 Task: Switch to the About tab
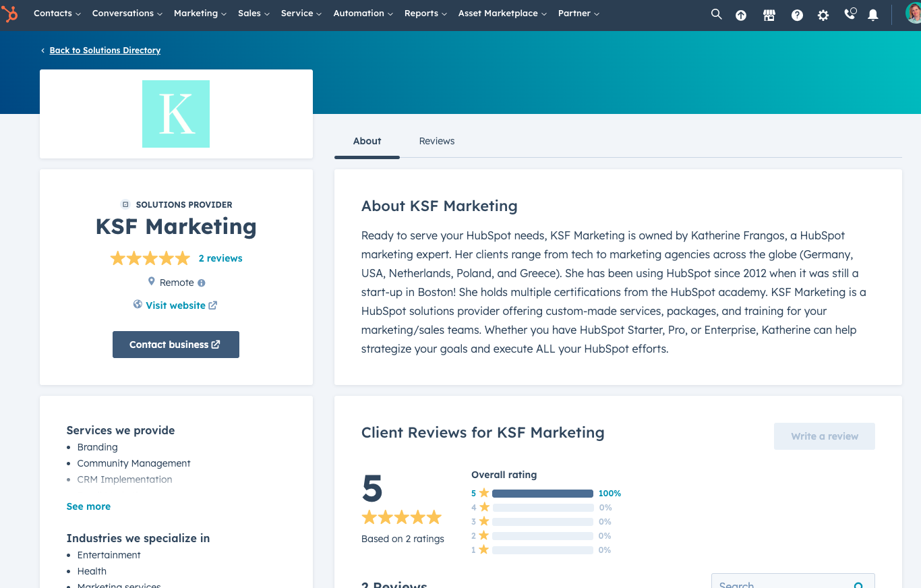point(367,141)
